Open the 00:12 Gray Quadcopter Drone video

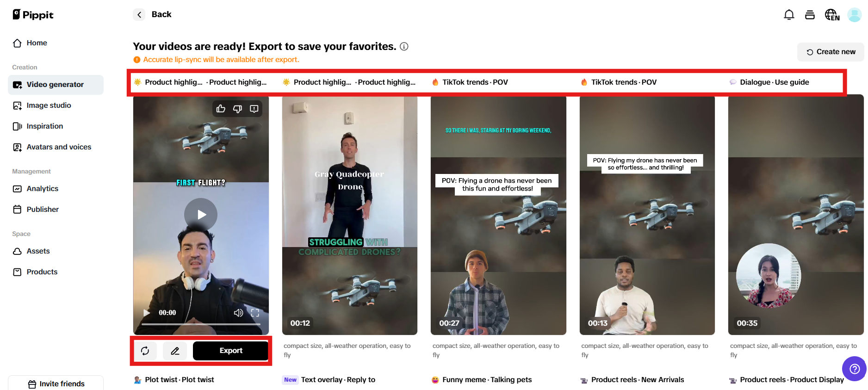[x=350, y=216]
